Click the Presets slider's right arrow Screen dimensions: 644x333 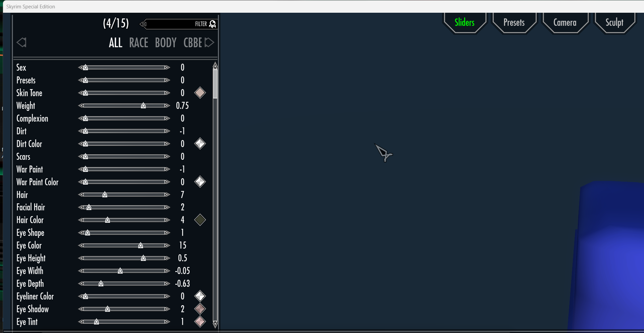pyautogui.click(x=167, y=80)
